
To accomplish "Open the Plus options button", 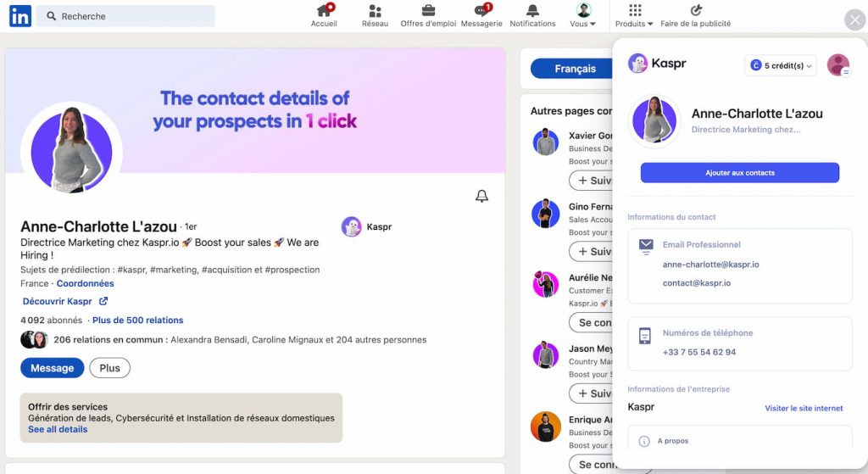I will (x=109, y=368).
